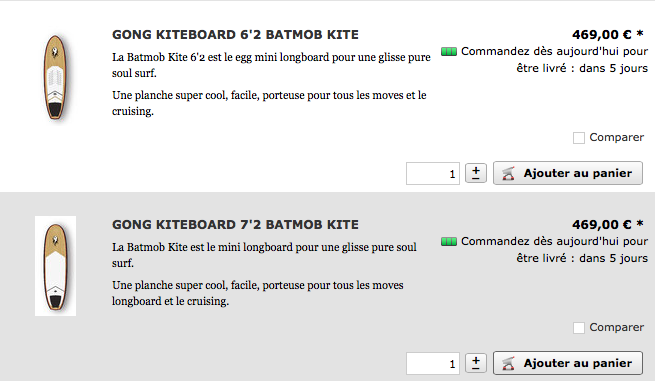The width and height of the screenshot is (655, 381).
Task: Click the plus/minus quantity stepper for the 7'2 board
Action: point(476,363)
